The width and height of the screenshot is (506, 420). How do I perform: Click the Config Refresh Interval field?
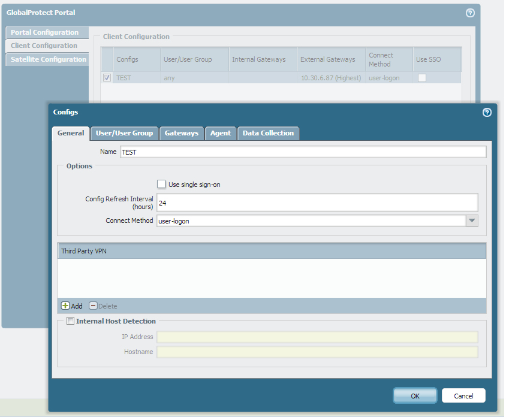[x=317, y=203]
